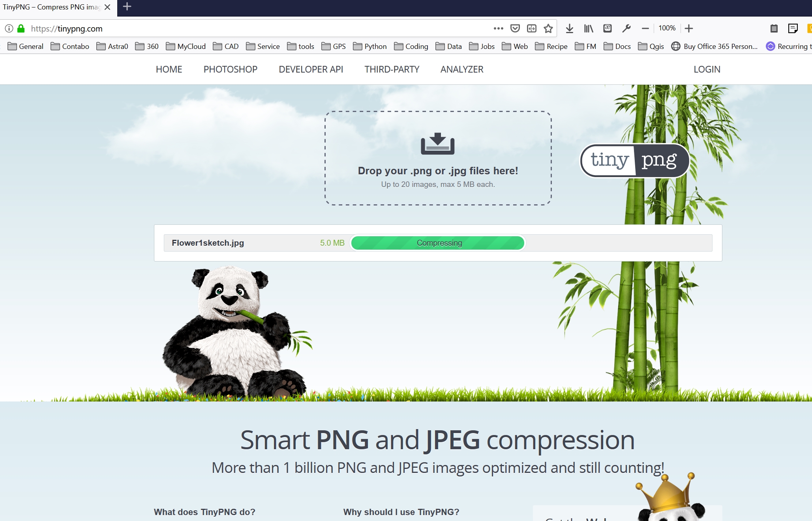Expand the Python bookmarks folder
The image size is (812, 521).
pos(370,47)
